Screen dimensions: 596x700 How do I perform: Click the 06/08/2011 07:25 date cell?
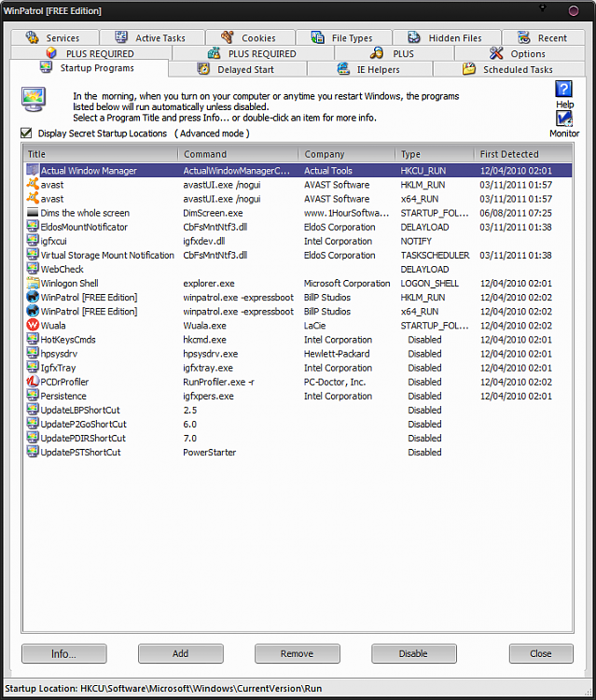[x=516, y=213]
